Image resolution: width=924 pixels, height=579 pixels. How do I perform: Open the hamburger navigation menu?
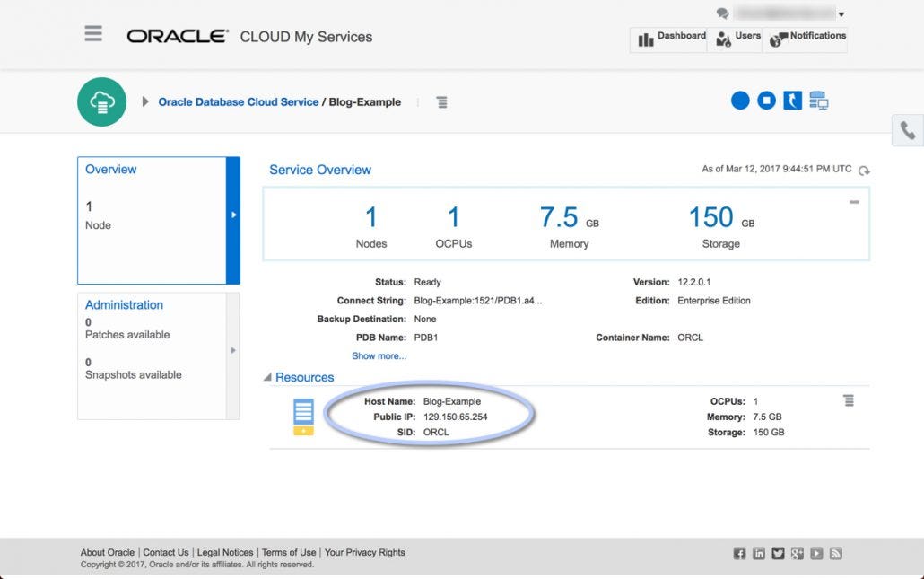coord(93,33)
